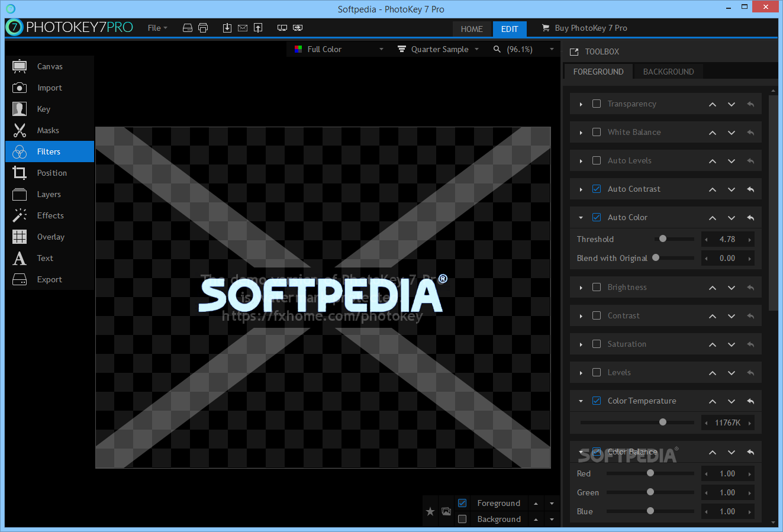Click the image stack icon below canvas
Image resolution: width=783 pixels, height=532 pixels.
click(x=446, y=511)
